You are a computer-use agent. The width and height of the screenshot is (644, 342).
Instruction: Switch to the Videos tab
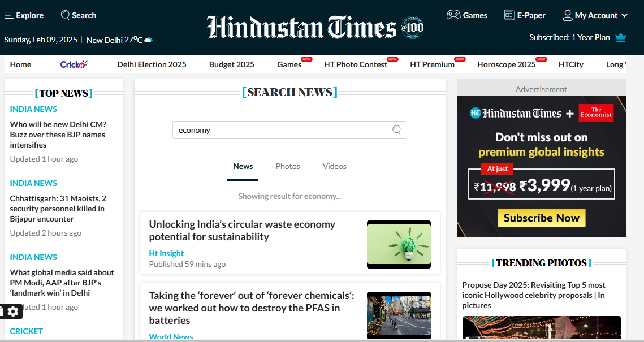[334, 166]
